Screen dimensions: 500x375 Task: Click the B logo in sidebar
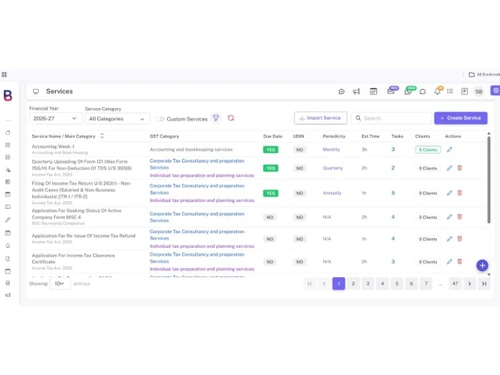8,95
